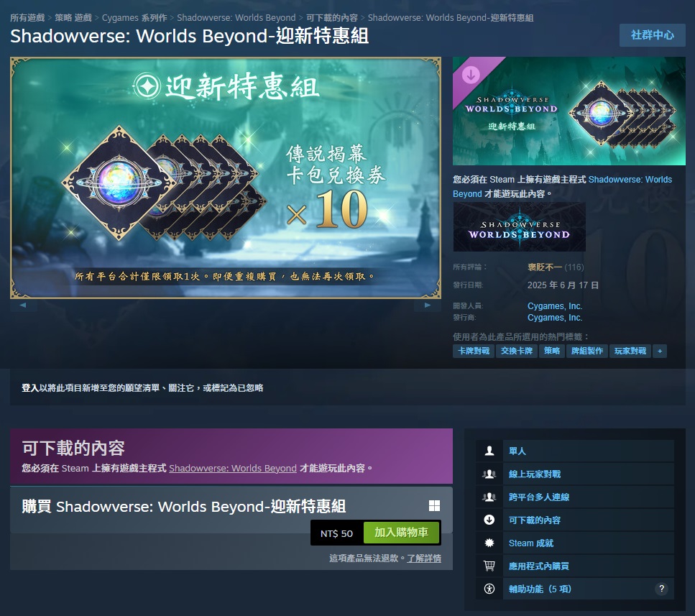
Task: Go to Shadowverse: Worlds Beyond breadcrumb
Action: [x=236, y=18]
